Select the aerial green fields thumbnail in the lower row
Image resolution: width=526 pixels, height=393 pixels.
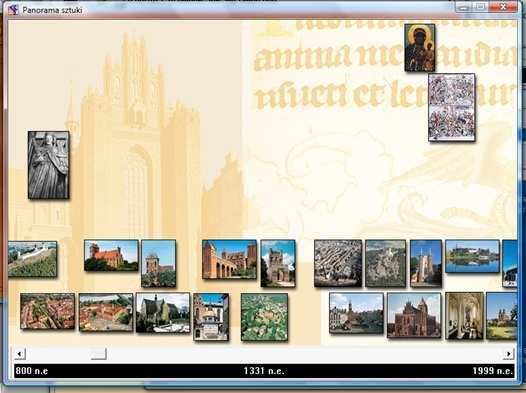[x=264, y=317]
